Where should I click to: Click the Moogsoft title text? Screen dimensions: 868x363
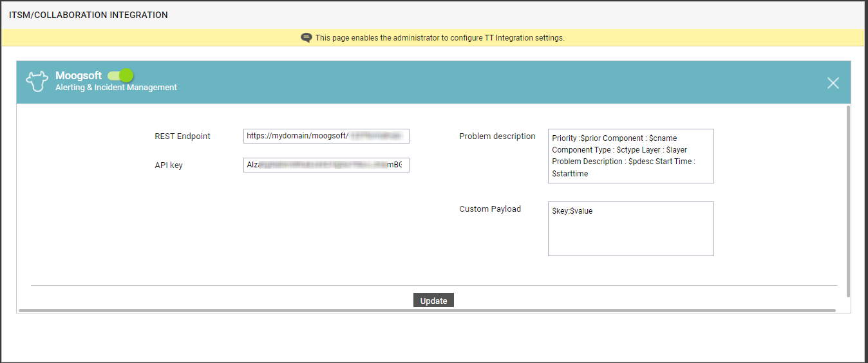(x=79, y=75)
